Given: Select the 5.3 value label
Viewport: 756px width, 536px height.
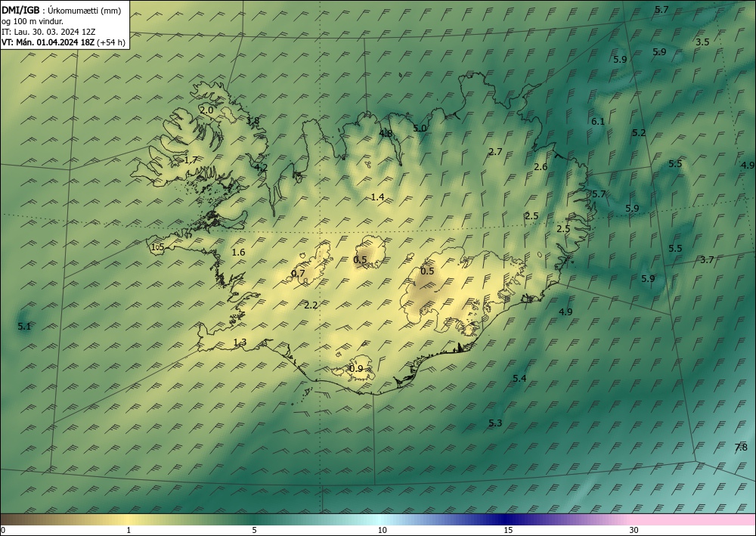Looking at the screenshot, I should pos(495,423).
